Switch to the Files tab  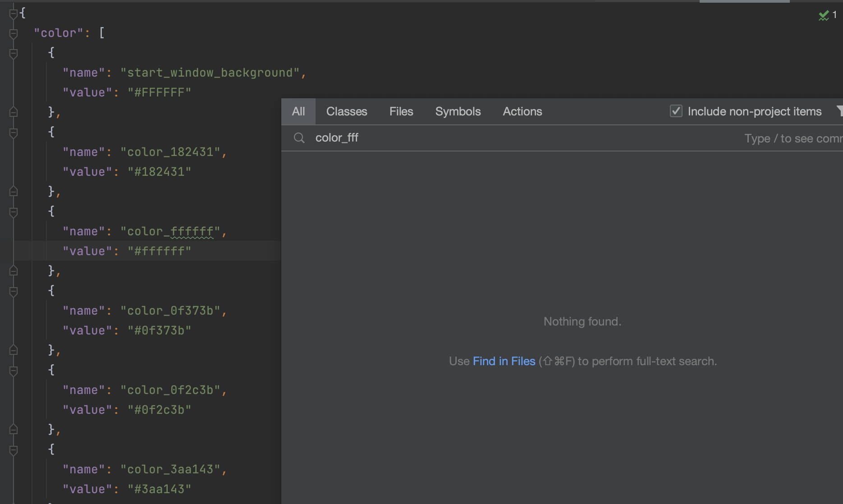pyautogui.click(x=401, y=111)
